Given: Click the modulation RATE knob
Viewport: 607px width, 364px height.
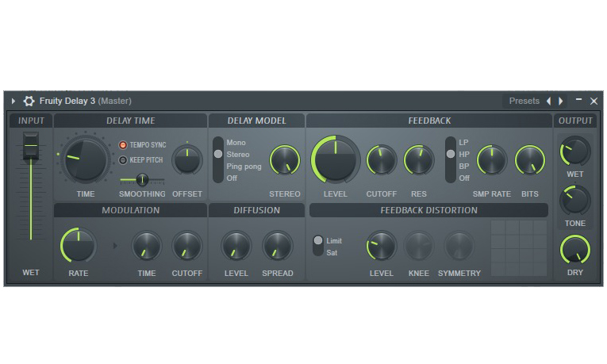Looking at the screenshot, I should [x=79, y=245].
